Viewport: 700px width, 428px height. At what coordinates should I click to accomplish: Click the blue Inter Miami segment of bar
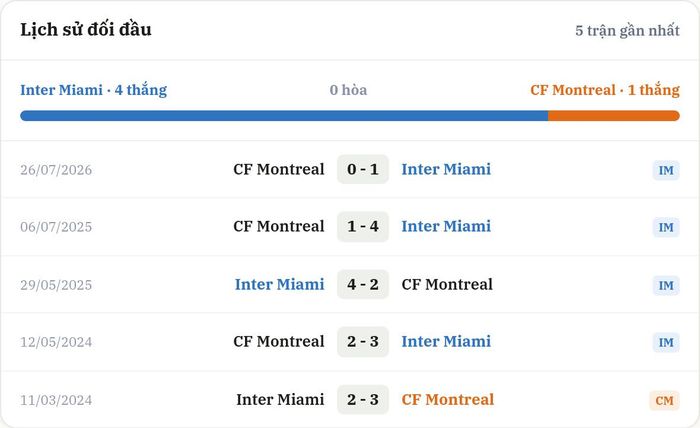pyautogui.click(x=284, y=116)
